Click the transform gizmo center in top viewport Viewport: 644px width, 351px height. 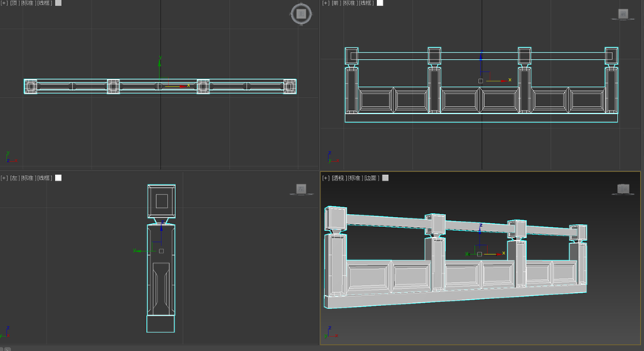tap(159, 86)
